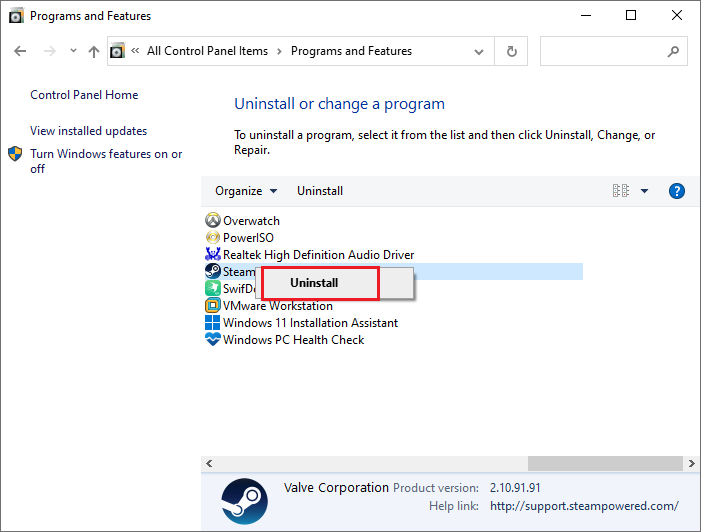Select the Steam entry text
The image size is (701, 532).
[x=239, y=272]
